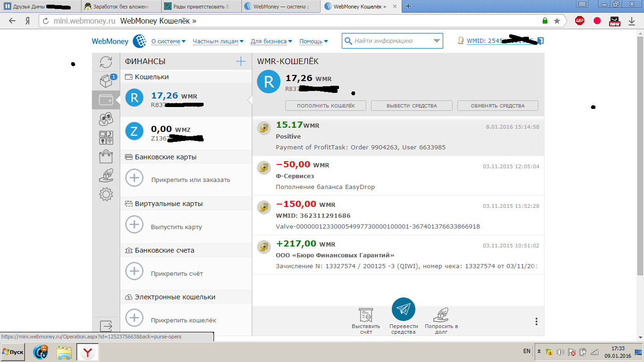Click the logout icon at the sidebar bottom

(106, 326)
